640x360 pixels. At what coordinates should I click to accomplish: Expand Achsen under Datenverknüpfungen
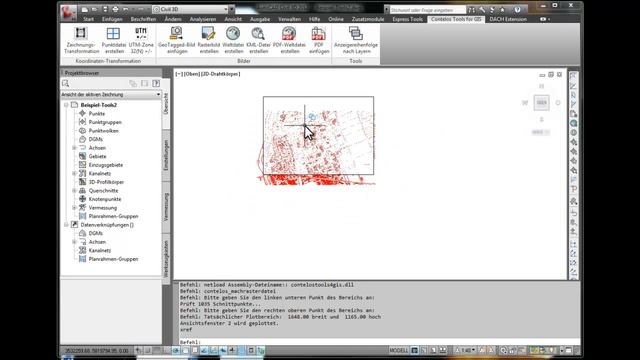74,242
